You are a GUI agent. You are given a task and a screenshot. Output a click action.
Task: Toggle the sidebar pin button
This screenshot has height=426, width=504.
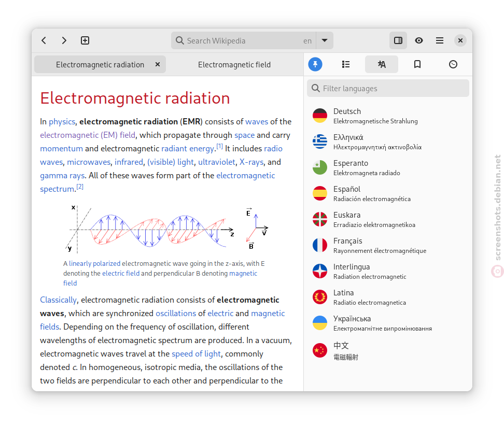pyautogui.click(x=315, y=64)
